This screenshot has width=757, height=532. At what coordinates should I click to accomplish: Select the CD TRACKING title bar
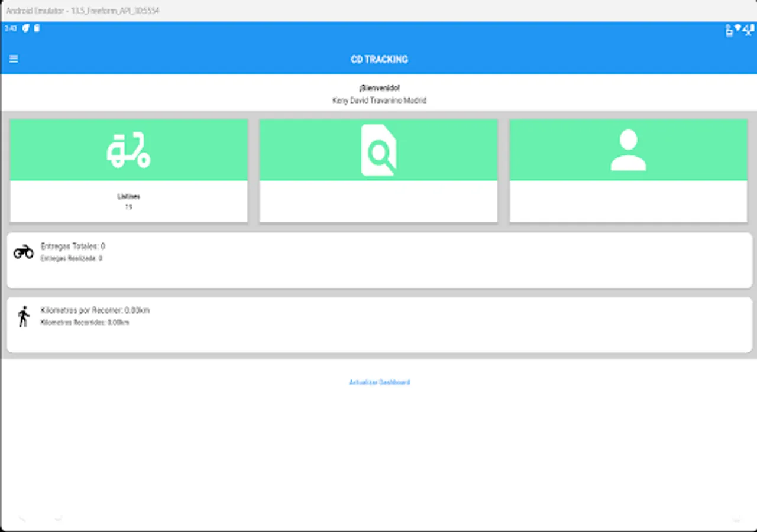378,59
